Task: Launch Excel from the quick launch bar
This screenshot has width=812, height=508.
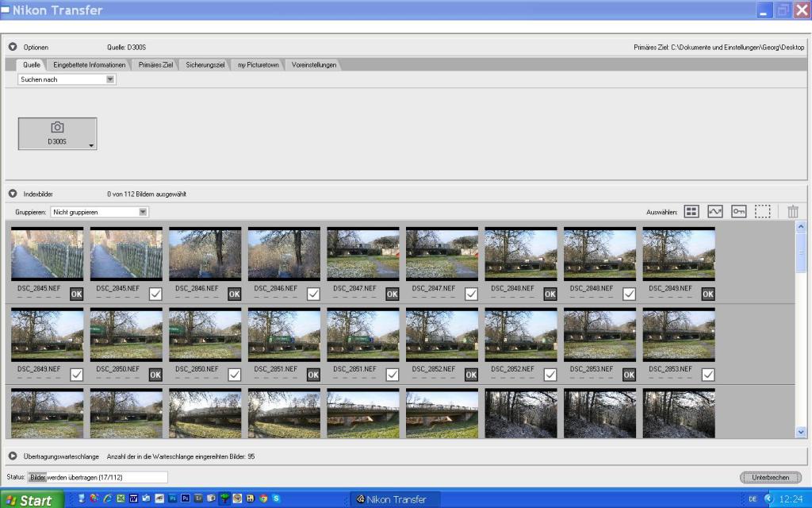Action: pos(121,498)
